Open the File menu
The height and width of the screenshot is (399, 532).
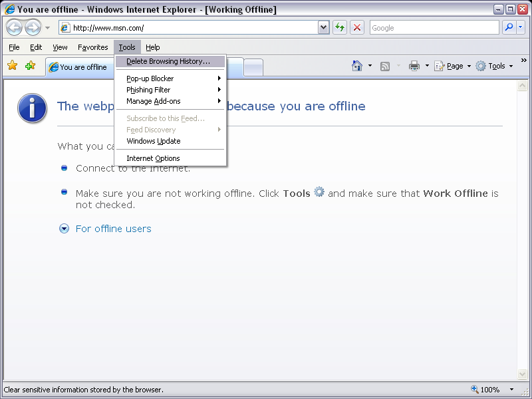(x=14, y=47)
